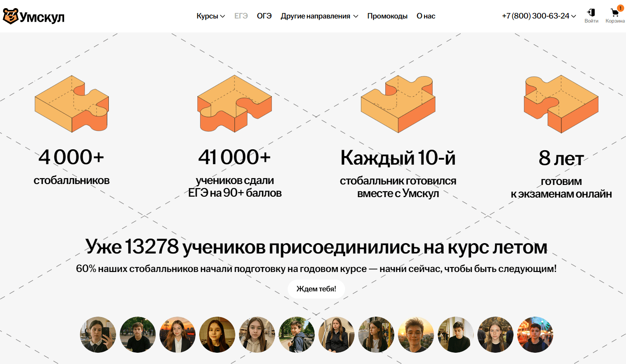Screen dimensions: 626x364
Task: Select the Войти door icon
Action: click(x=591, y=13)
